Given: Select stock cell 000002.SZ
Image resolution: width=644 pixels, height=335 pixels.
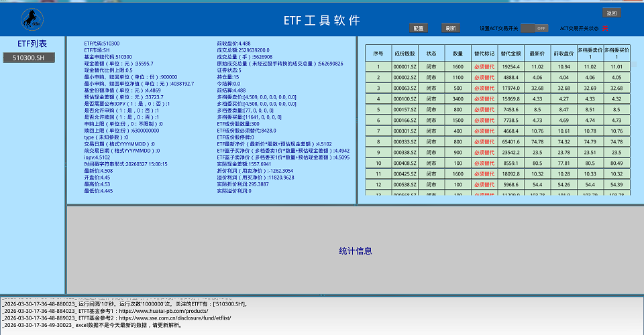Looking at the screenshot, I should click(405, 78).
